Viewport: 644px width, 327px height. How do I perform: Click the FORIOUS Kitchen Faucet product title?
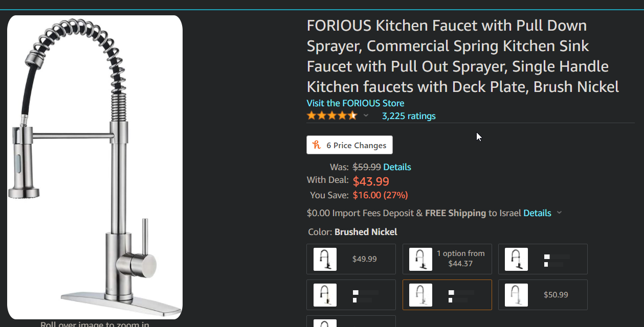pos(463,56)
